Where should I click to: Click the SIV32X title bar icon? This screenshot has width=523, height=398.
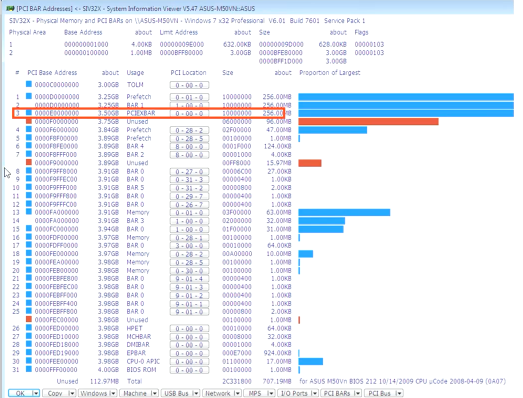[x=10, y=8]
